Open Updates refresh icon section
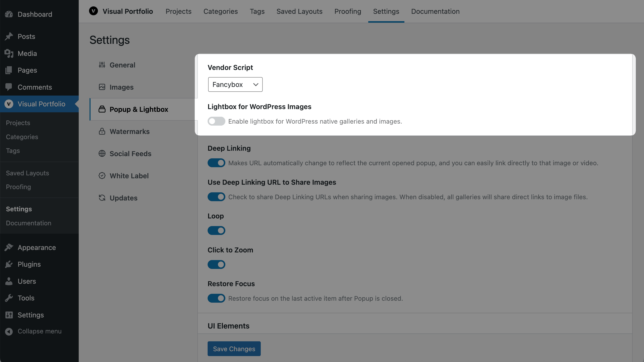 pyautogui.click(x=102, y=198)
